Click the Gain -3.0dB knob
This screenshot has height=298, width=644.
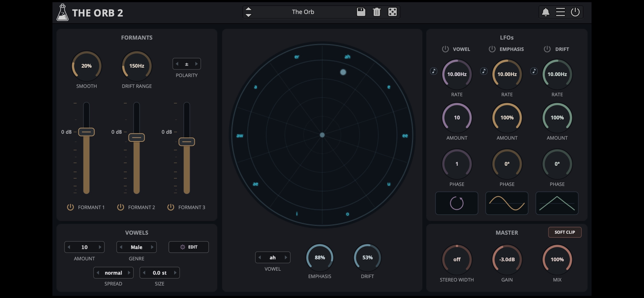click(x=507, y=259)
